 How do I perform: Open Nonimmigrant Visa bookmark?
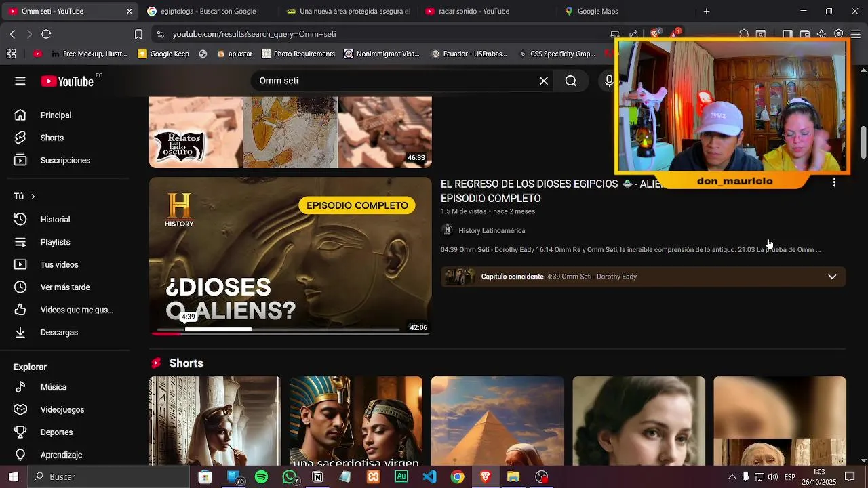coord(382,54)
